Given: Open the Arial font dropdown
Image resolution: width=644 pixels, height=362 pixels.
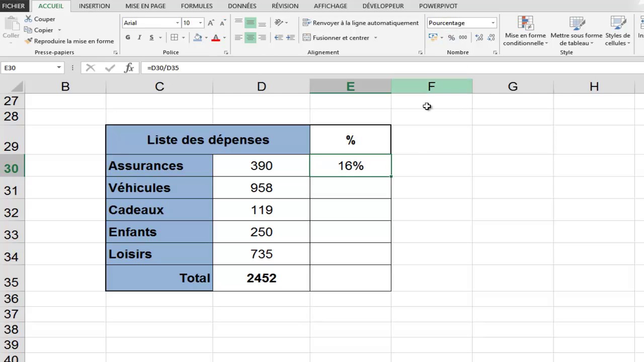Looking at the screenshot, I should (x=177, y=23).
